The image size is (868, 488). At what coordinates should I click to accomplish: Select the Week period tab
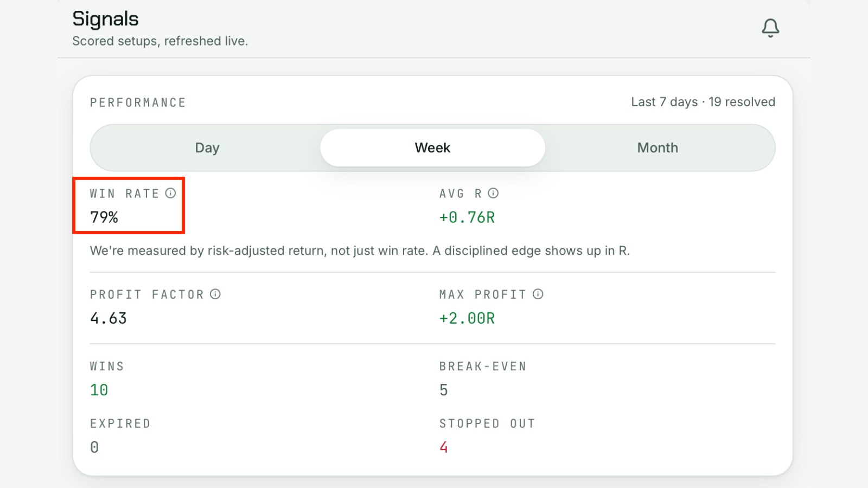(x=432, y=147)
